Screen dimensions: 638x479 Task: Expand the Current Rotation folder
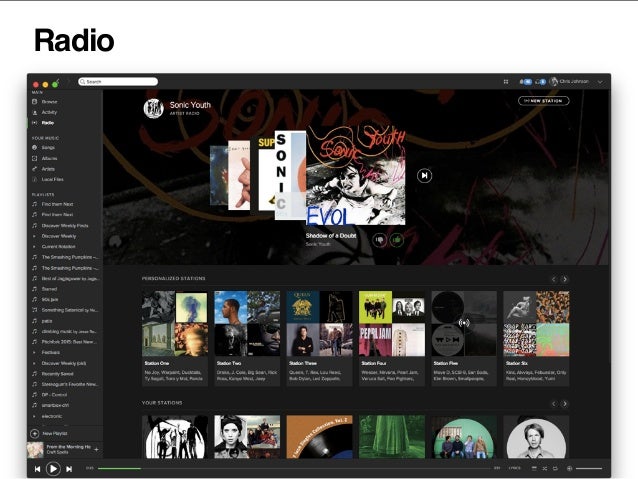(x=34, y=247)
